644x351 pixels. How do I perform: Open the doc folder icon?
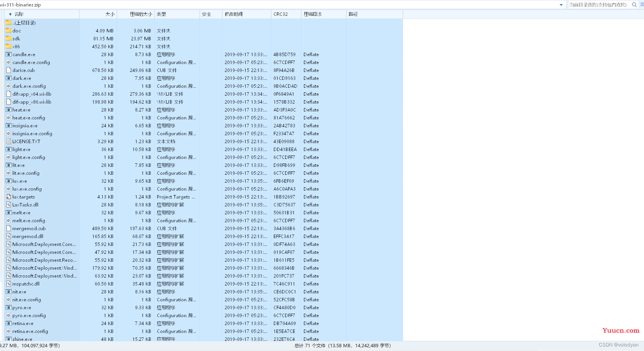9,31
